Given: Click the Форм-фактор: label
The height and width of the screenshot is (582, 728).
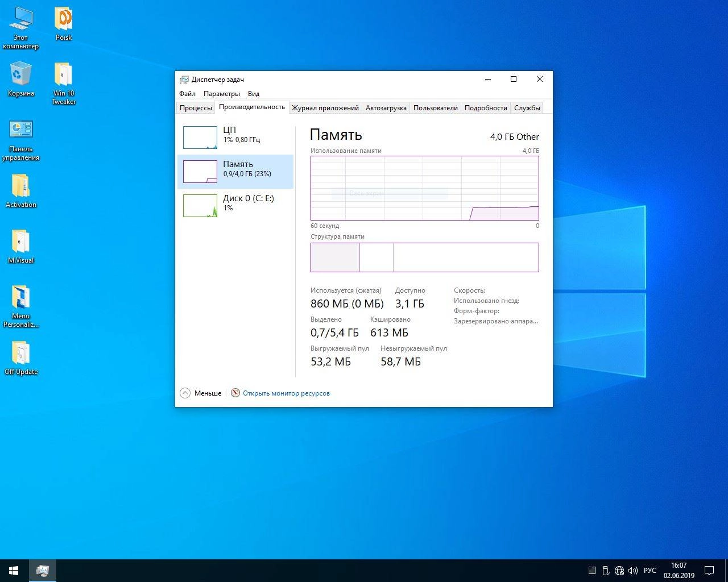Looking at the screenshot, I should click(x=477, y=311).
